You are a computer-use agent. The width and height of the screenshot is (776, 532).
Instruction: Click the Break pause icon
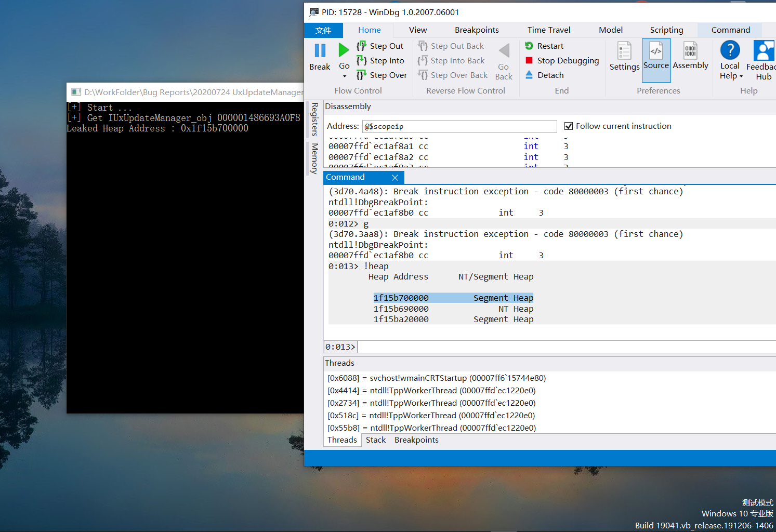click(x=320, y=51)
